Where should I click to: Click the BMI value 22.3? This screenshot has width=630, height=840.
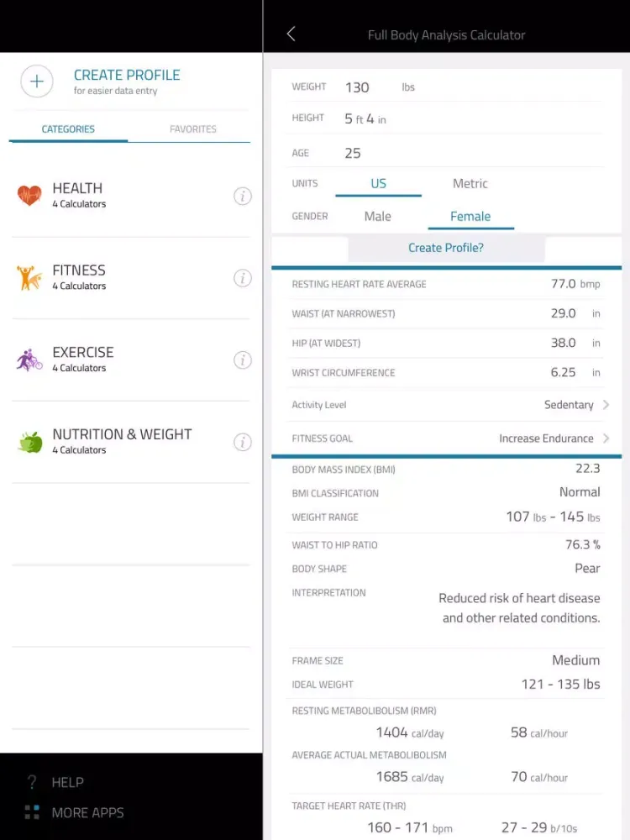click(588, 468)
